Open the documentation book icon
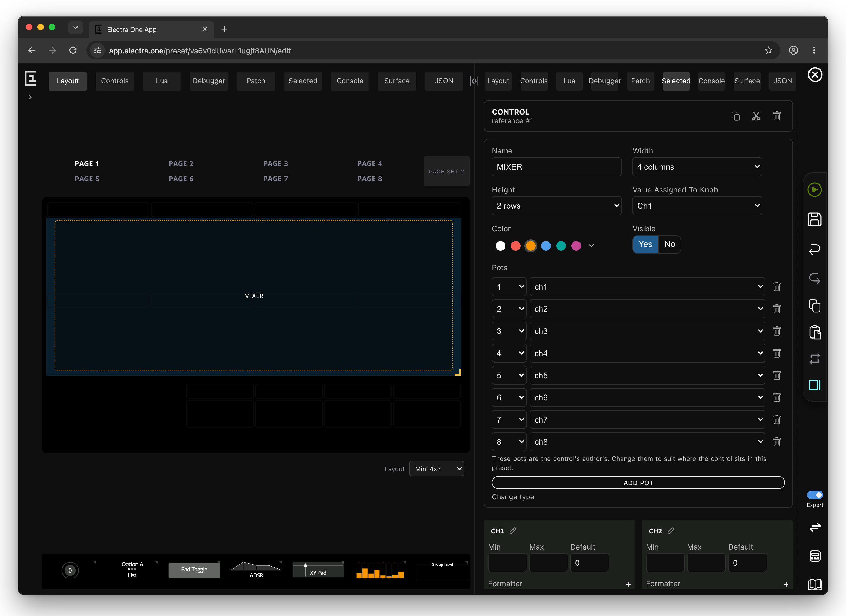Screen dimensions: 846x616 coord(815,584)
